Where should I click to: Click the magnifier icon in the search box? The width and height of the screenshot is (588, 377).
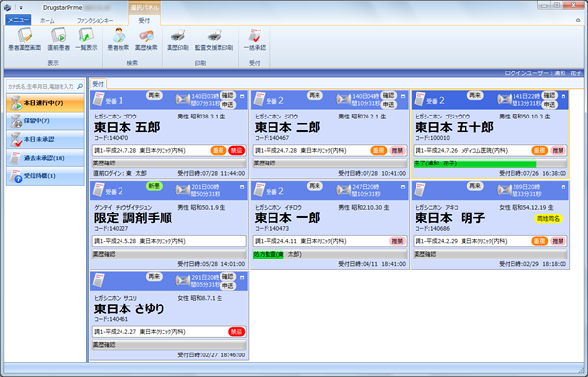tap(80, 86)
